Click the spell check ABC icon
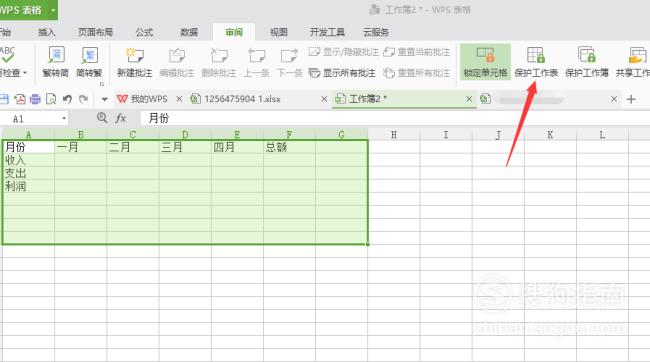Viewport: 650px width, 362px height. coord(7,55)
